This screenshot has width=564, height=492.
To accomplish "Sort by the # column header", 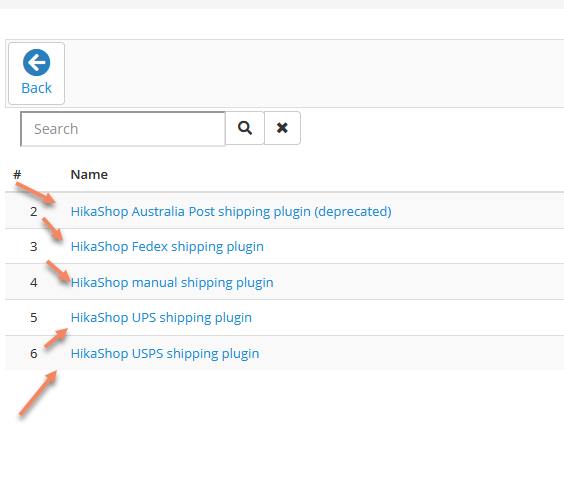I will click(17, 175).
